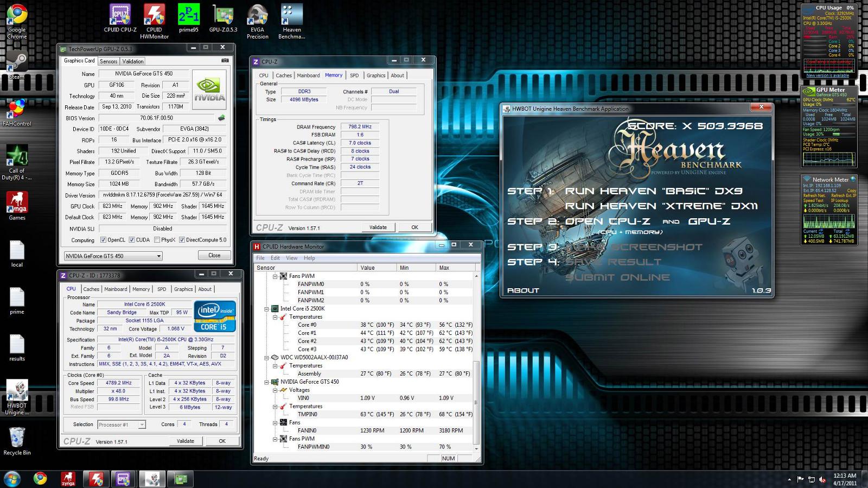The width and height of the screenshot is (868, 488).
Task: Click Validate in CPU-Z memory window
Action: [378, 227]
